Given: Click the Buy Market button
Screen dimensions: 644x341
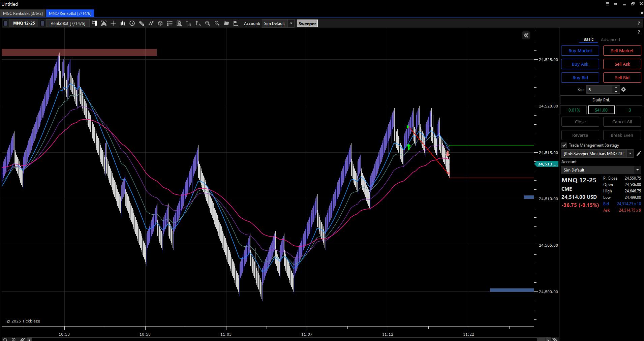Looking at the screenshot, I should [580, 51].
